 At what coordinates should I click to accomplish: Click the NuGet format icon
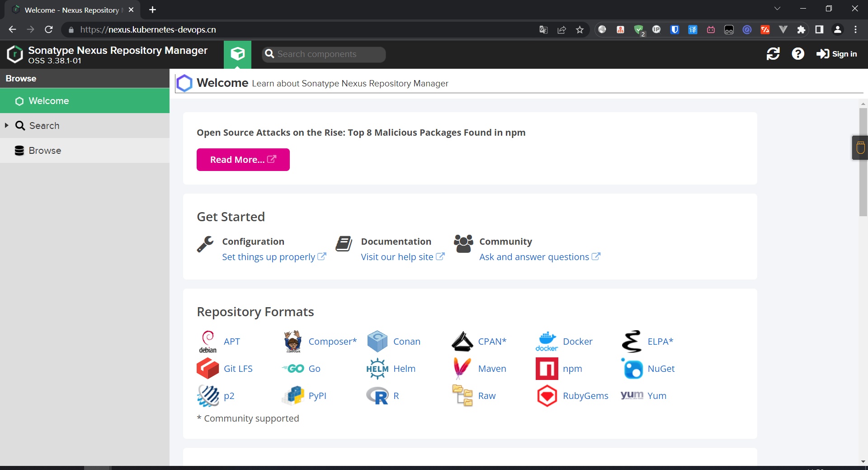click(x=632, y=369)
